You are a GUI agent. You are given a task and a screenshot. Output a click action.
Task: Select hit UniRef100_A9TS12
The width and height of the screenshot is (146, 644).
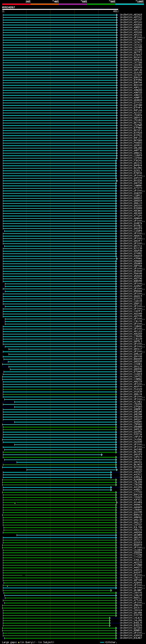pyautogui.click(x=131, y=17)
